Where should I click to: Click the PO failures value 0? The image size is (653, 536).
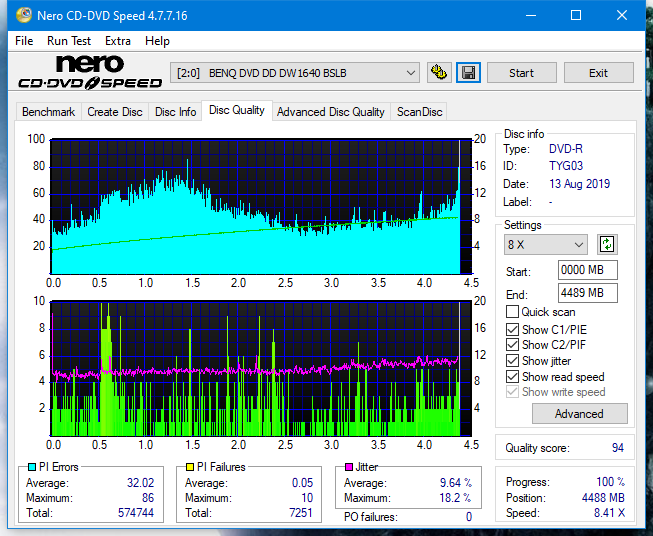(469, 517)
